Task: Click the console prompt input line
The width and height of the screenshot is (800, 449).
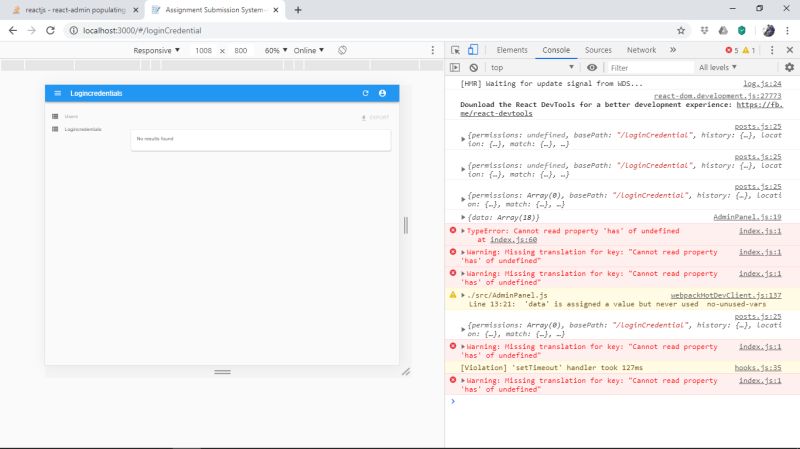Action: pos(622,402)
